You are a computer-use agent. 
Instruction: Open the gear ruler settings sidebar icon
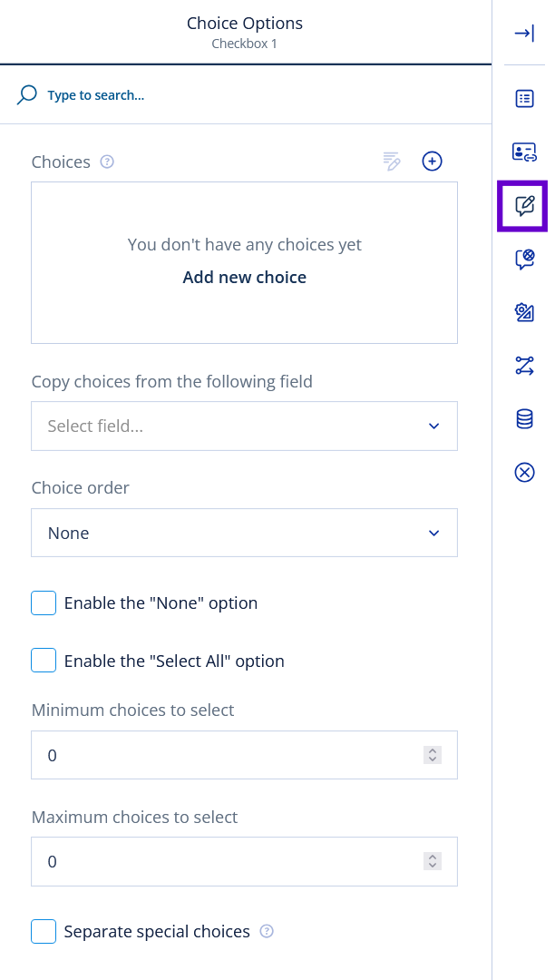coord(524,313)
